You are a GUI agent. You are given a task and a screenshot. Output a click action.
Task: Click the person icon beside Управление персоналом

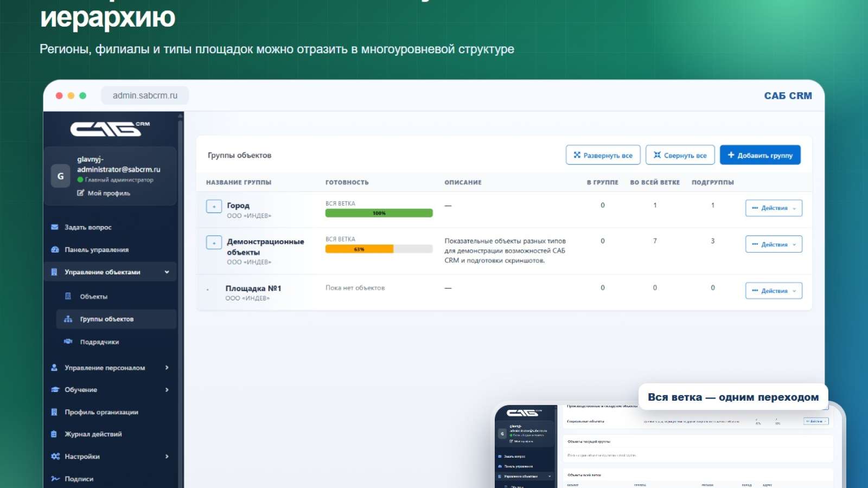point(54,368)
